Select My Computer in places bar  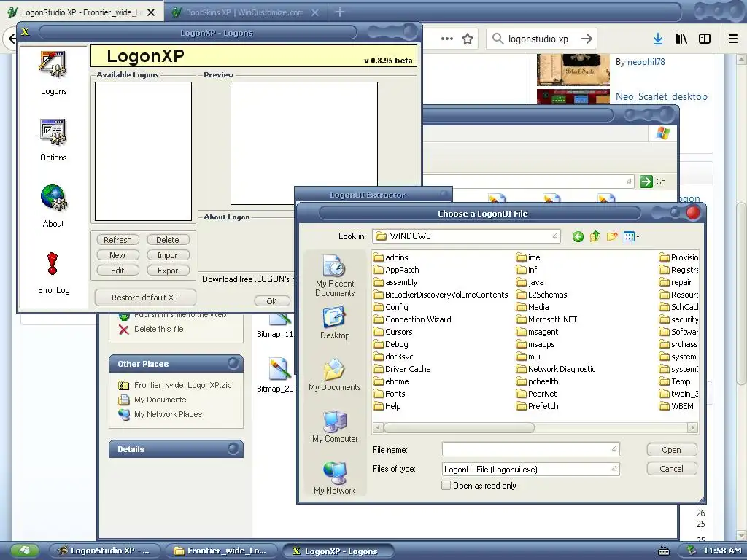click(334, 427)
